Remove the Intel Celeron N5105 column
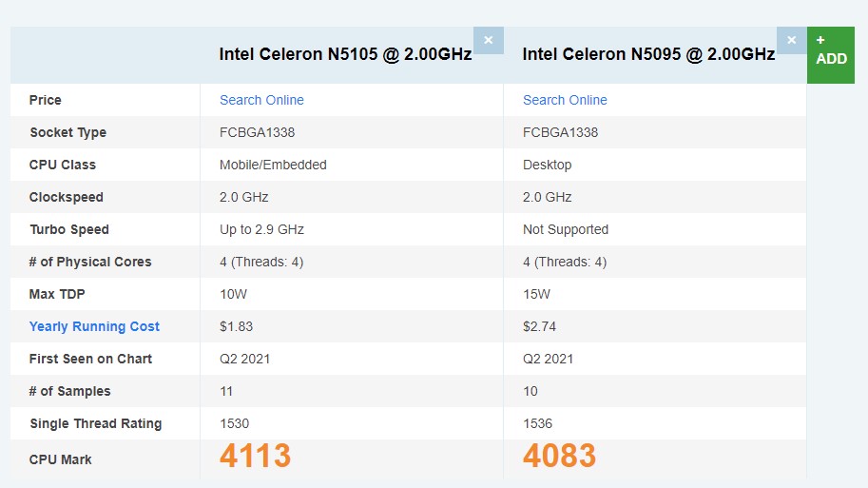The width and height of the screenshot is (868, 488). point(488,40)
